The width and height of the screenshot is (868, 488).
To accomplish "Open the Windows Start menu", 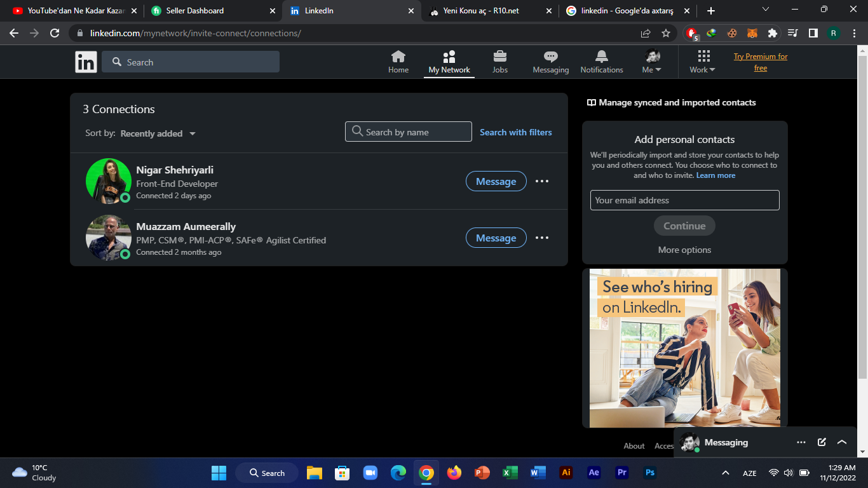I will (x=219, y=473).
